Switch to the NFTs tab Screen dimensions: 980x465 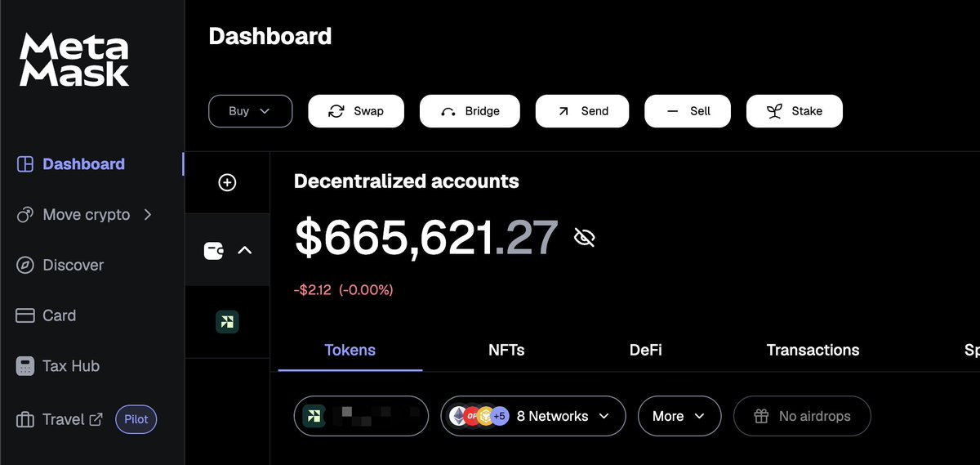point(506,351)
